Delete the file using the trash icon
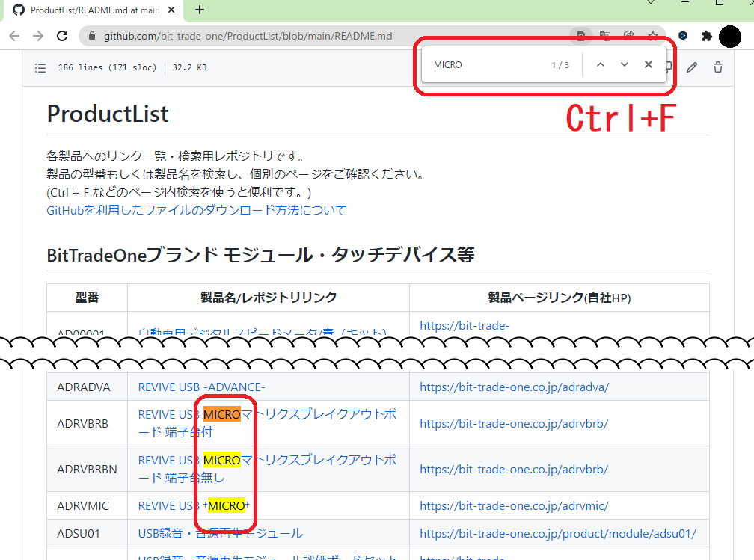The height and width of the screenshot is (560, 754). point(718,67)
